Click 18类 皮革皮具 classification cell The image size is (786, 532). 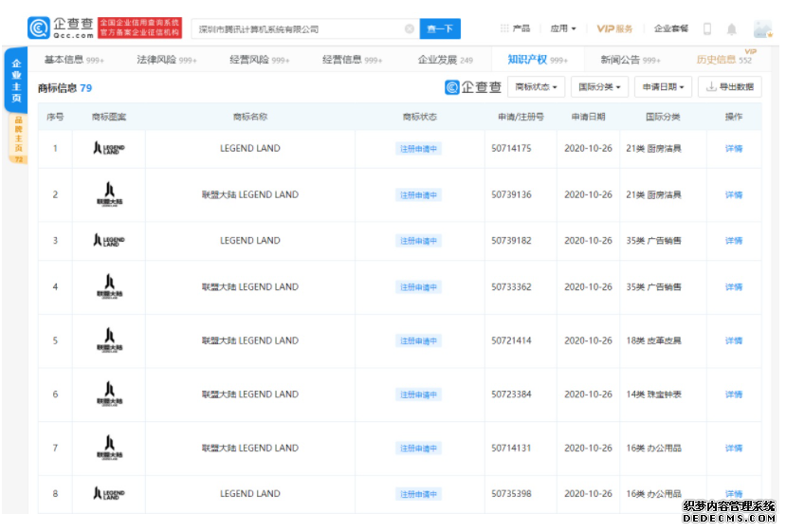(653, 340)
